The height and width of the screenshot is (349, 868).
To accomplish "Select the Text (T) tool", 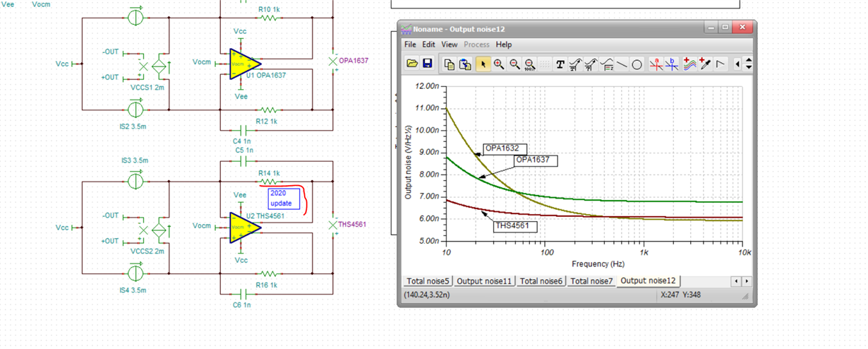I will (560, 64).
